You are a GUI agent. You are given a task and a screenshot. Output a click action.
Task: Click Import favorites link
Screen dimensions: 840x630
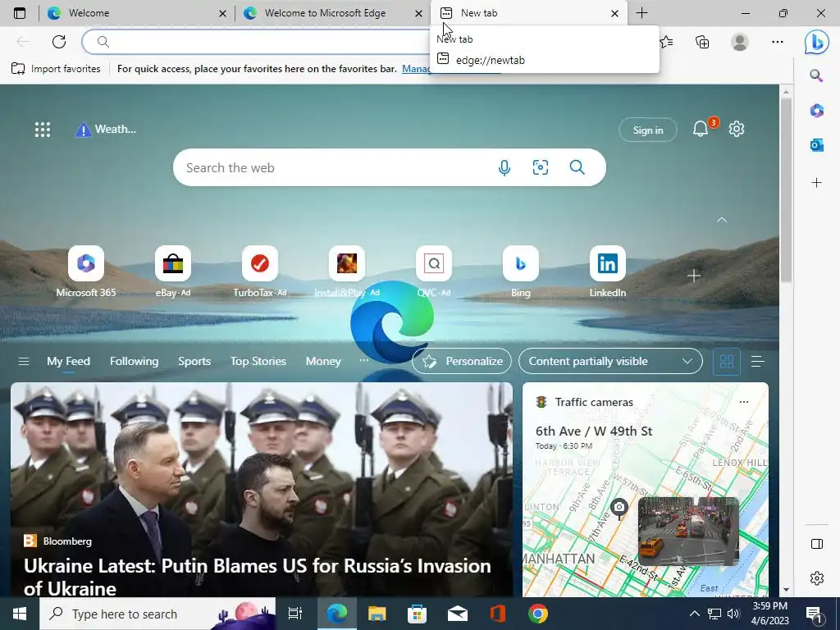tap(56, 69)
